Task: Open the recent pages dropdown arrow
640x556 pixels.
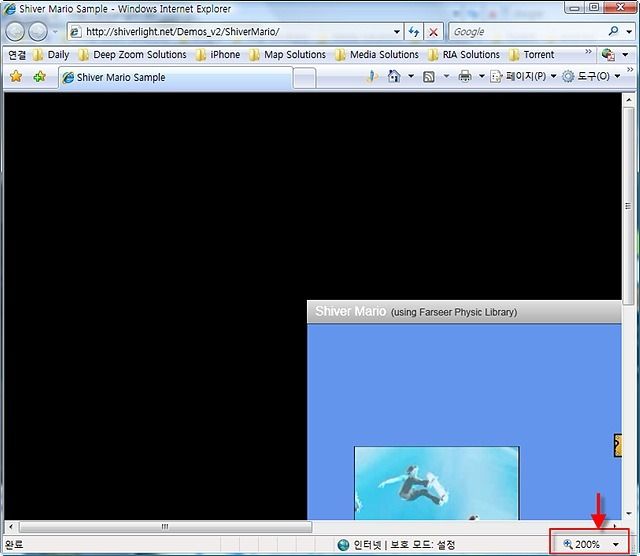Action: tap(55, 31)
